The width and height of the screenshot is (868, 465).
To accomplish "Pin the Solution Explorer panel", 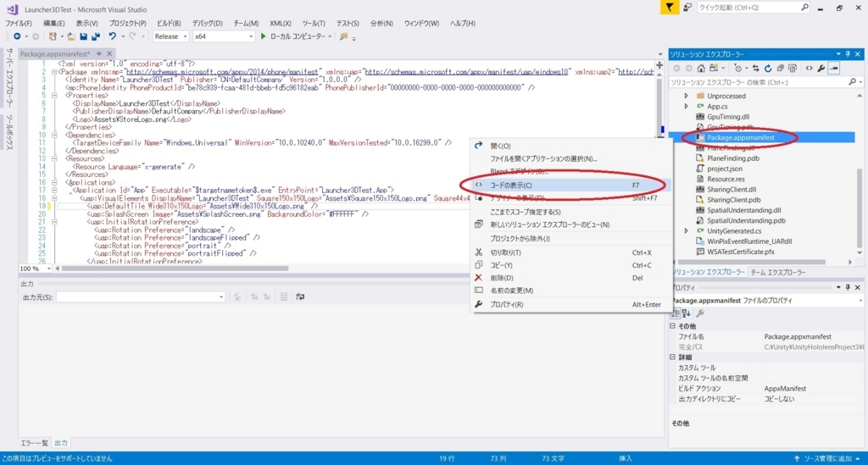I will (x=848, y=54).
